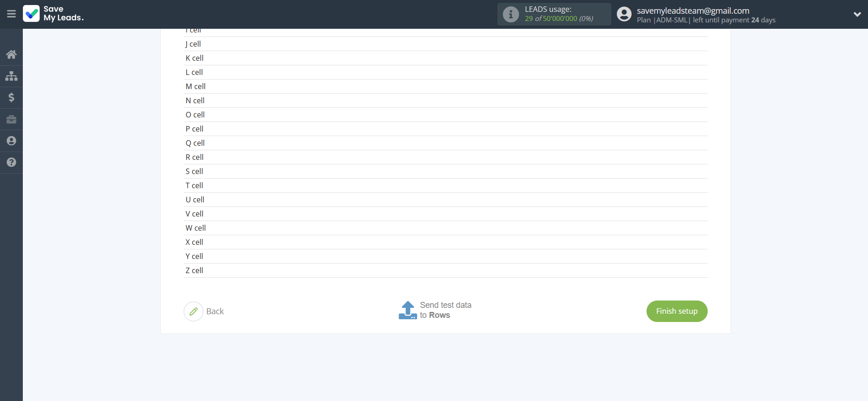
Task: Open help question mark icon
Action: click(11, 162)
